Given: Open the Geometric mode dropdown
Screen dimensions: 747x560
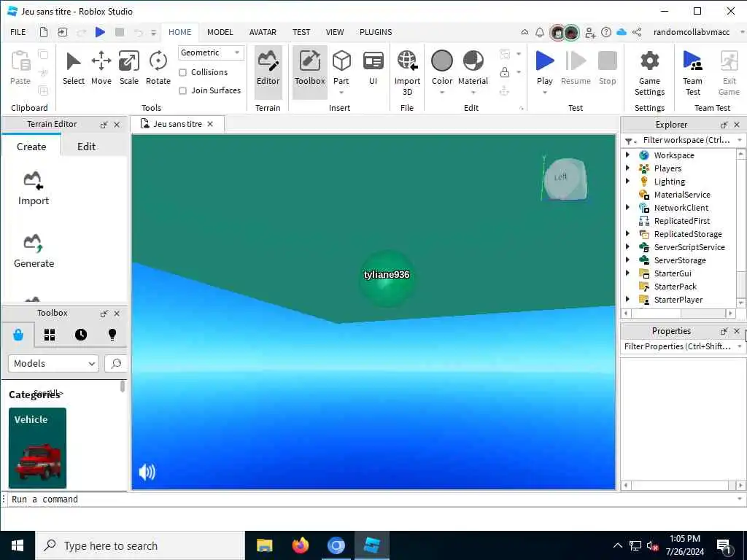Looking at the screenshot, I should [211, 52].
